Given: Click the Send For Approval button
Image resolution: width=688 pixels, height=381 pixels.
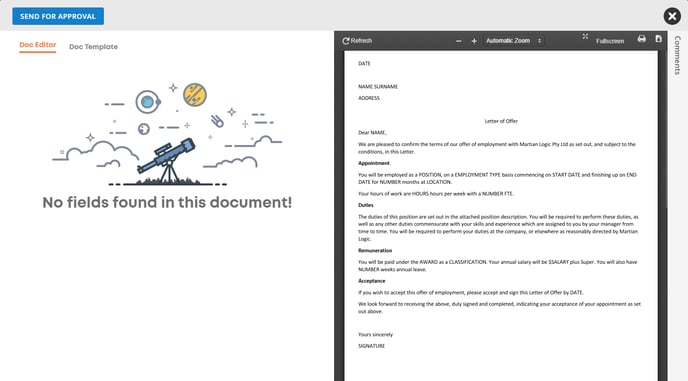Looking at the screenshot, I should coord(58,16).
